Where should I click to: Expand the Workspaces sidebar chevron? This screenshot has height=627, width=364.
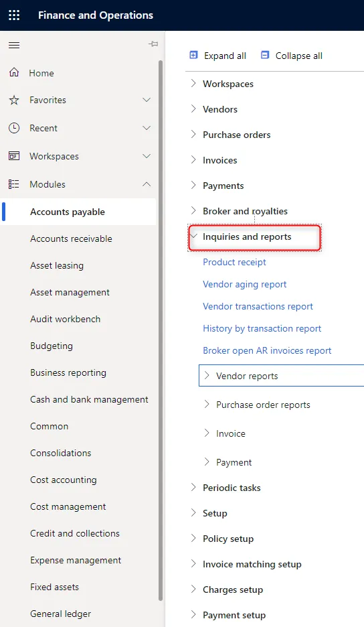[147, 156]
